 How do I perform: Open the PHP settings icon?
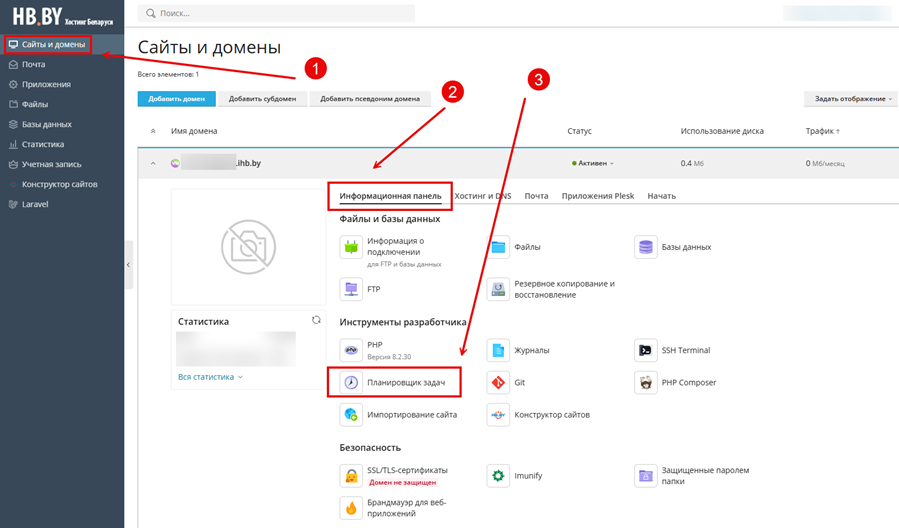click(x=350, y=350)
